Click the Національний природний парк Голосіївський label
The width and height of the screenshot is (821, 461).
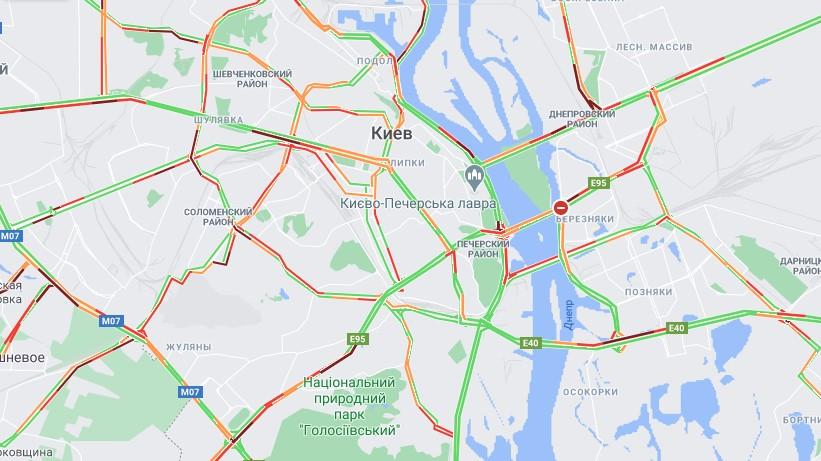(x=349, y=407)
